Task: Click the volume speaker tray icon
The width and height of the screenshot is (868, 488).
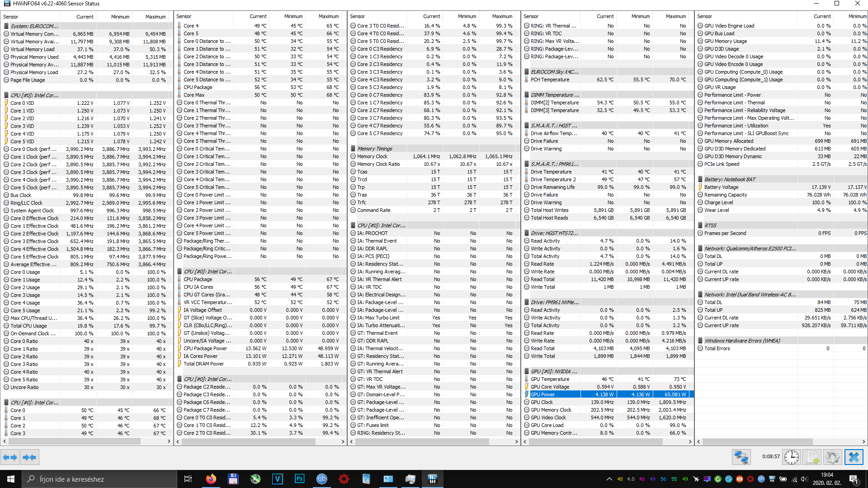Action: [x=804, y=479]
